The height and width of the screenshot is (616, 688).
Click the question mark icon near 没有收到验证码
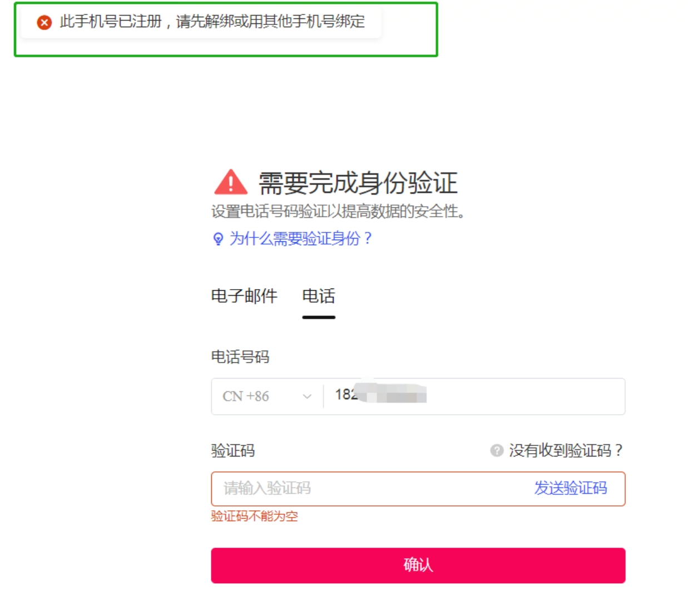coord(497,450)
